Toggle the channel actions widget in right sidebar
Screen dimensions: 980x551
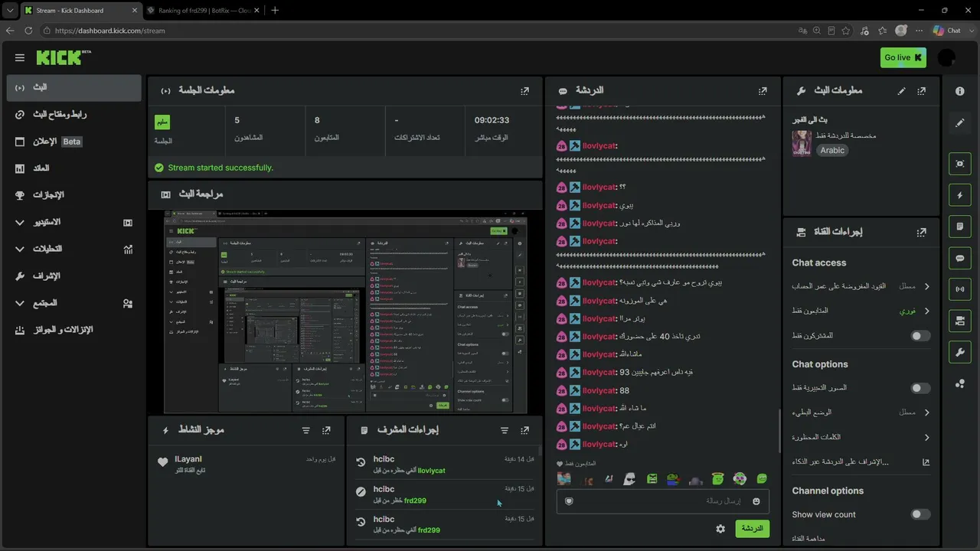click(960, 321)
